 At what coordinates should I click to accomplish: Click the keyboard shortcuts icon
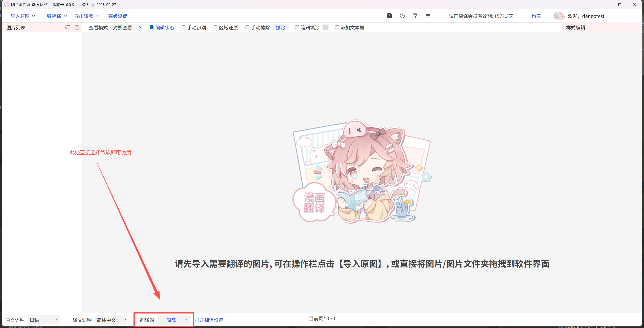428,16
